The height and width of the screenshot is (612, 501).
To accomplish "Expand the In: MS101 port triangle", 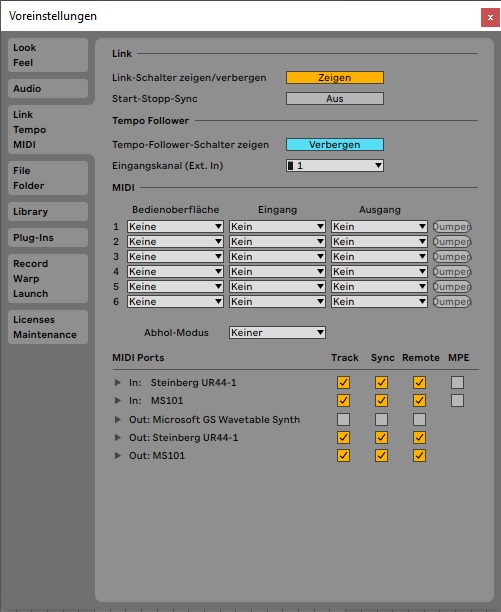I will pos(117,400).
